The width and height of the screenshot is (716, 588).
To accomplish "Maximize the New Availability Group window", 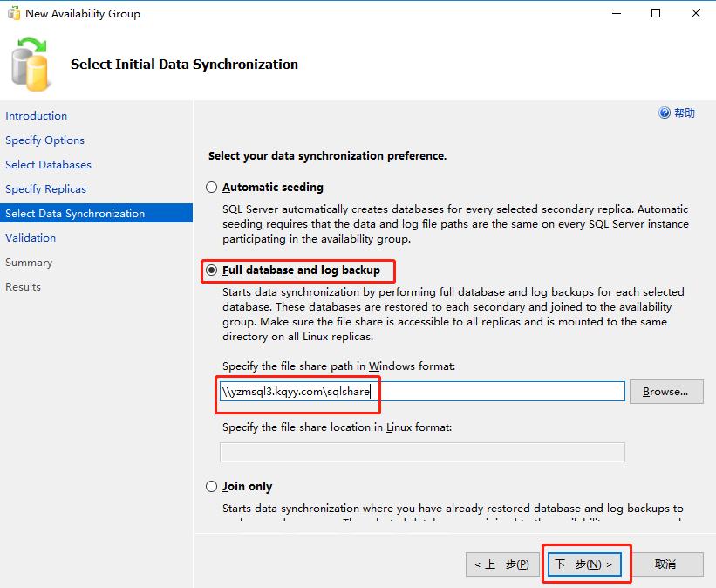I will [x=656, y=14].
